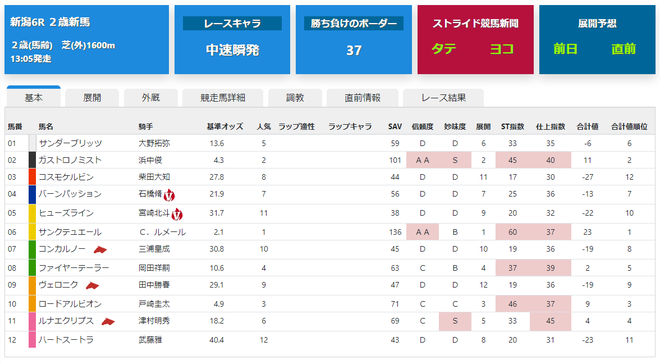Open the 競走馬詳細 tab
Image resolution: width=660 pixels, height=364 pixels.
coord(223,98)
